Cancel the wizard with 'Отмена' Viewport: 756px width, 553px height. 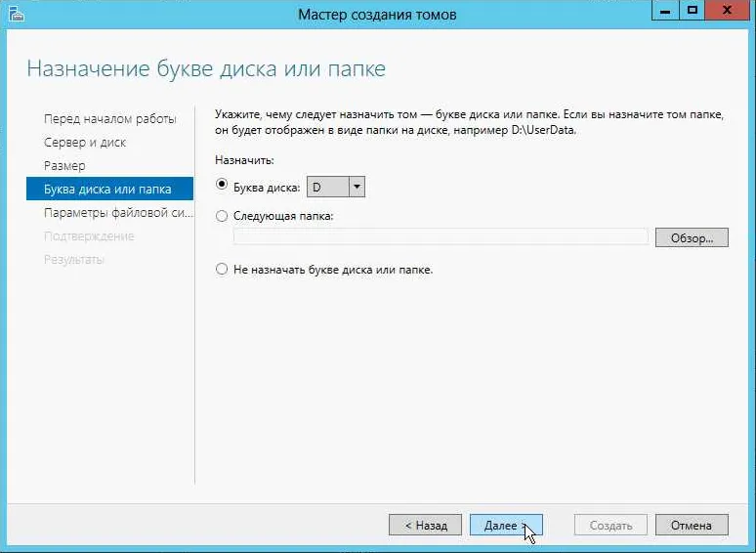pos(692,525)
